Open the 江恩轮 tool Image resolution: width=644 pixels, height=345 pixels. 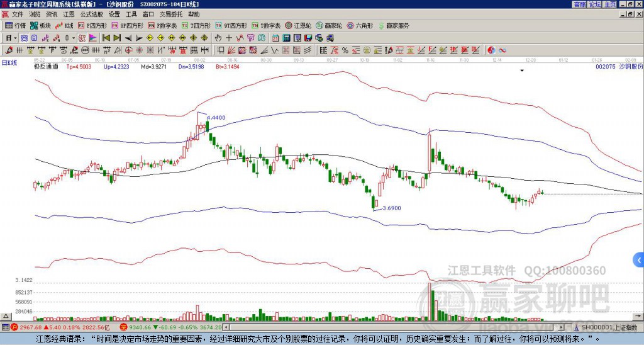tap(298, 25)
